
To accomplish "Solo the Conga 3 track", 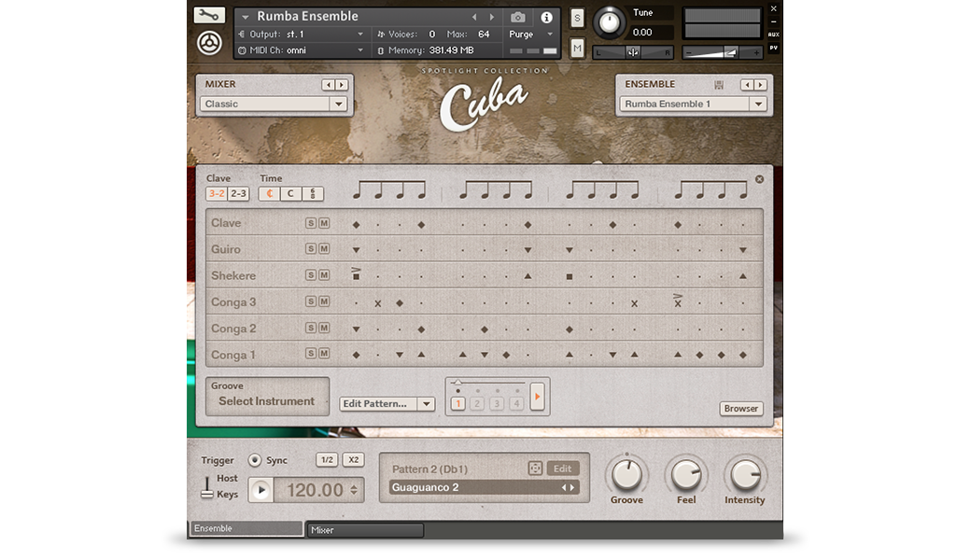I will 311,301.
